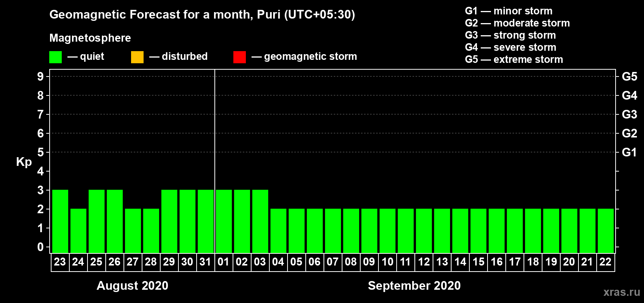Click date label 28 on the axis

point(151,262)
